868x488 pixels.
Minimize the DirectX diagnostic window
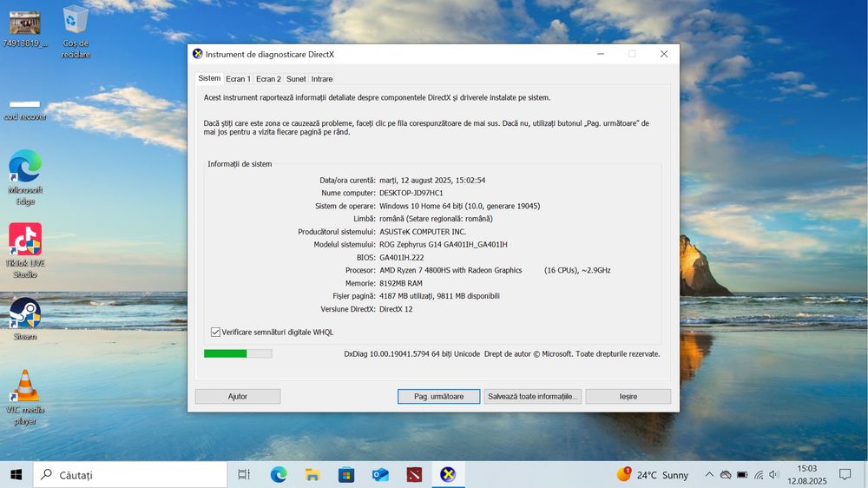tap(601, 54)
